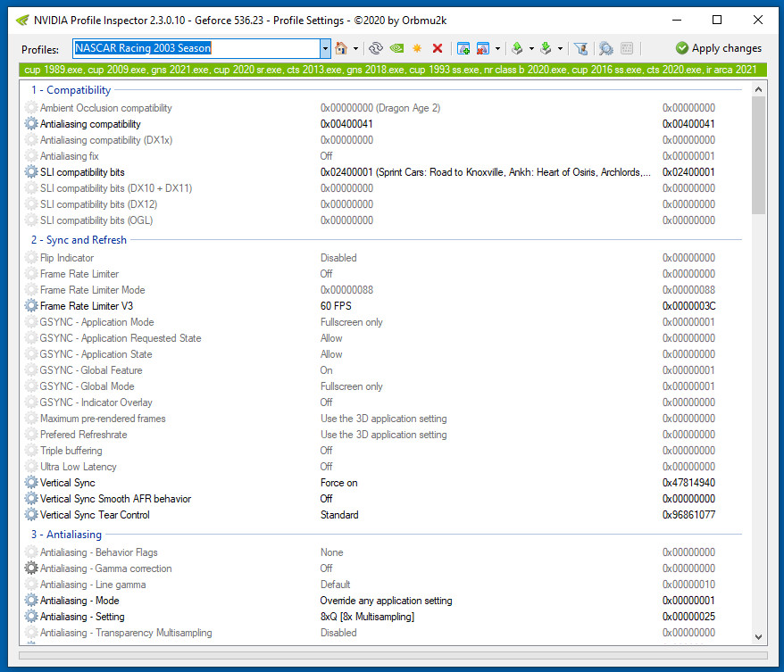This screenshot has width=784, height=672.
Task: Select the Antialiasing compatibility setting row
Action: [385, 124]
